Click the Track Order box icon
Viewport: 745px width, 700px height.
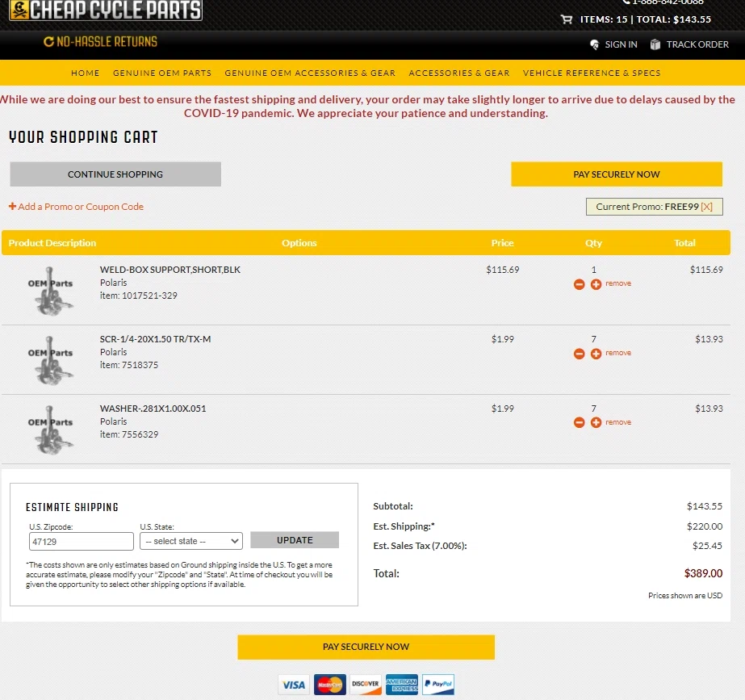coord(655,44)
